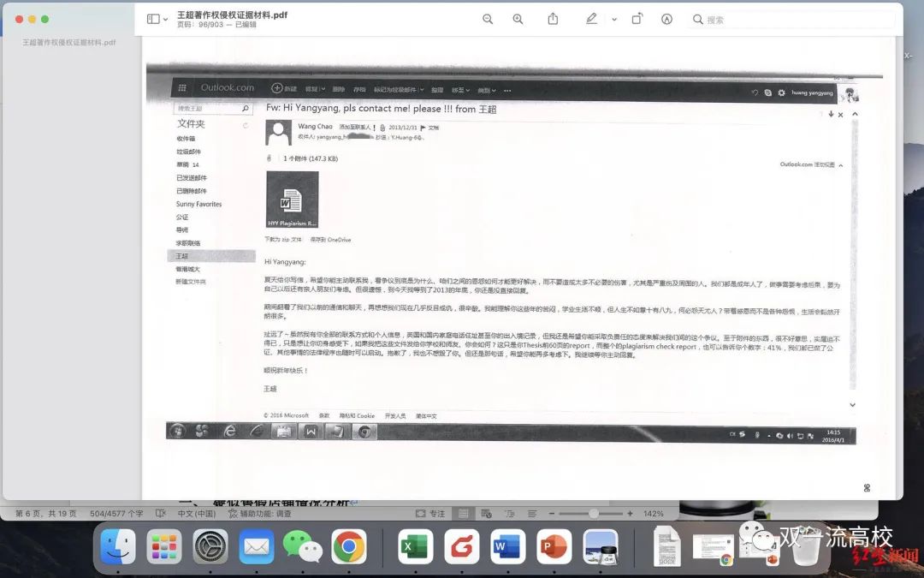Change Word language 中文(中国) in status bar
924x578 pixels.
[x=197, y=514]
